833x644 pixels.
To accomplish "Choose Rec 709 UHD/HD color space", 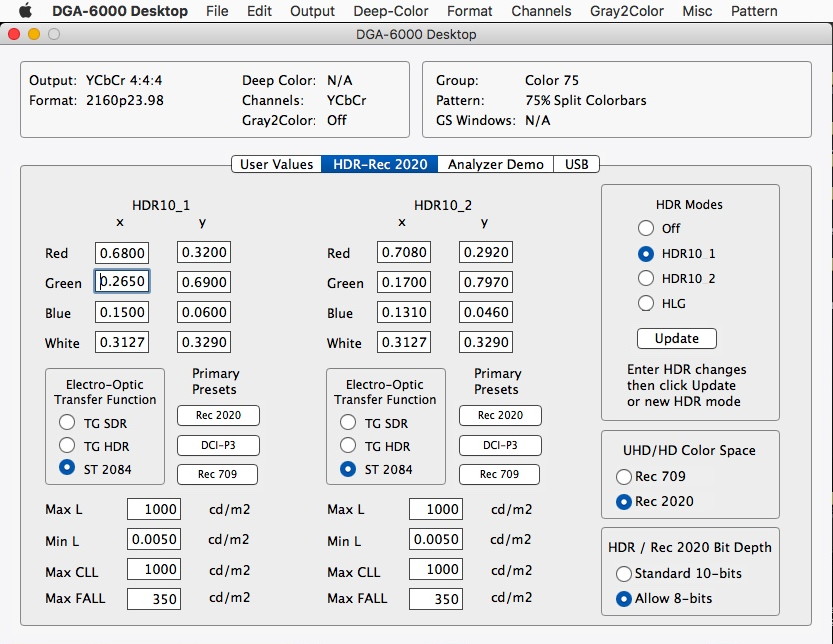I will pyautogui.click(x=624, y=477).
